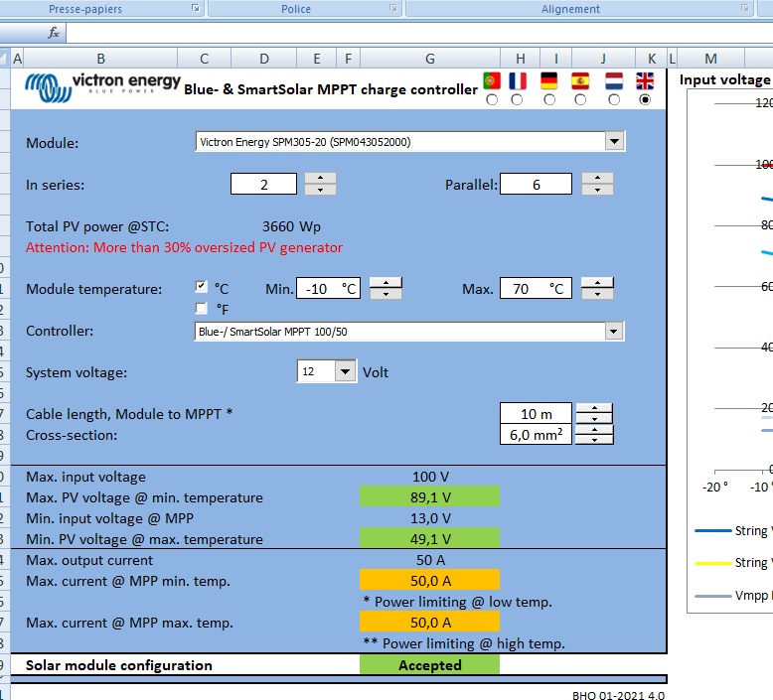Click the Max. temperature field
Viewport: 773px width, 700px height.
[536, 288]
